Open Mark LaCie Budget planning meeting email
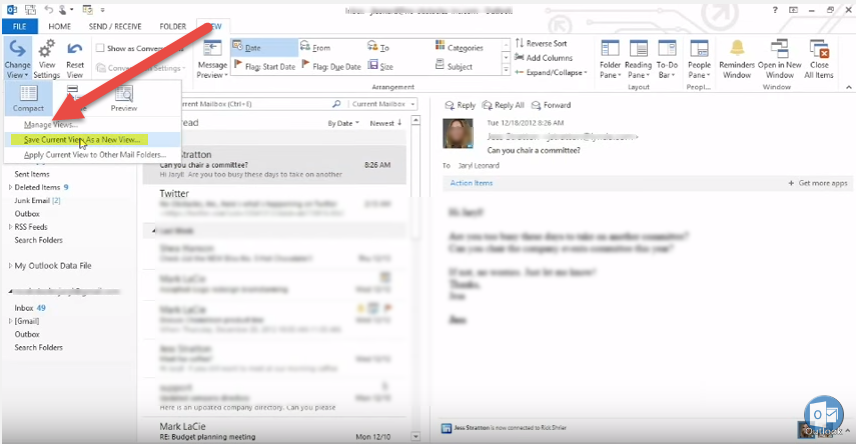The height and width of the screenshot is (444, 856). pyautogui.click(x=275, y=431)
